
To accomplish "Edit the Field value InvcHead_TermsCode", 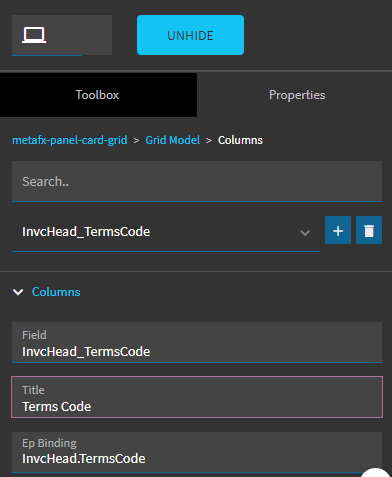I will [x=197, y=342].
